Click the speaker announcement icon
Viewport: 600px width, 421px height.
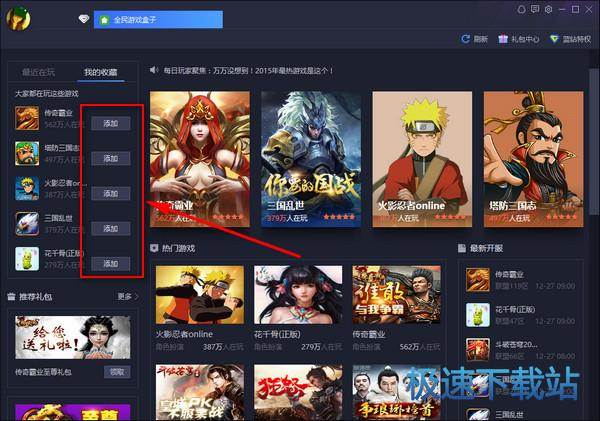coord(154,70)
